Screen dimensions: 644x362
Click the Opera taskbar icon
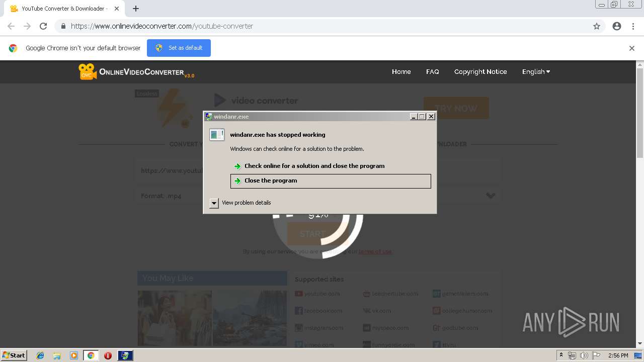(108, 355)
